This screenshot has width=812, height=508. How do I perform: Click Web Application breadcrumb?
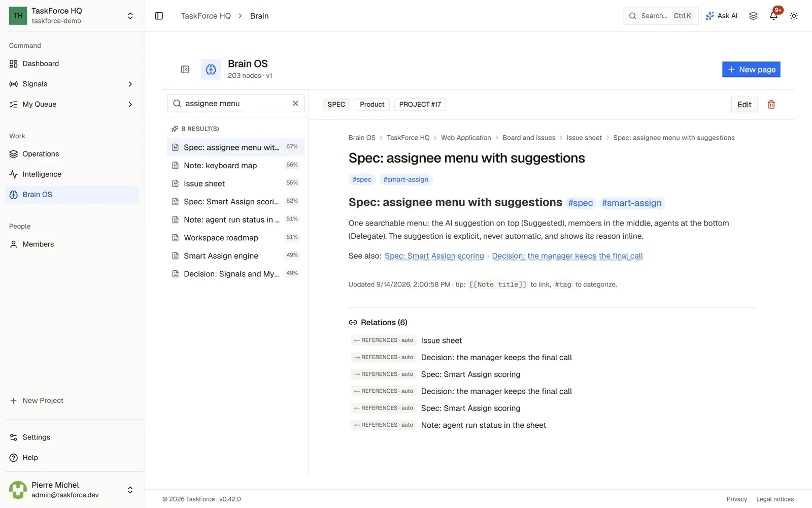pyautogui.click(x=466, y=138)
